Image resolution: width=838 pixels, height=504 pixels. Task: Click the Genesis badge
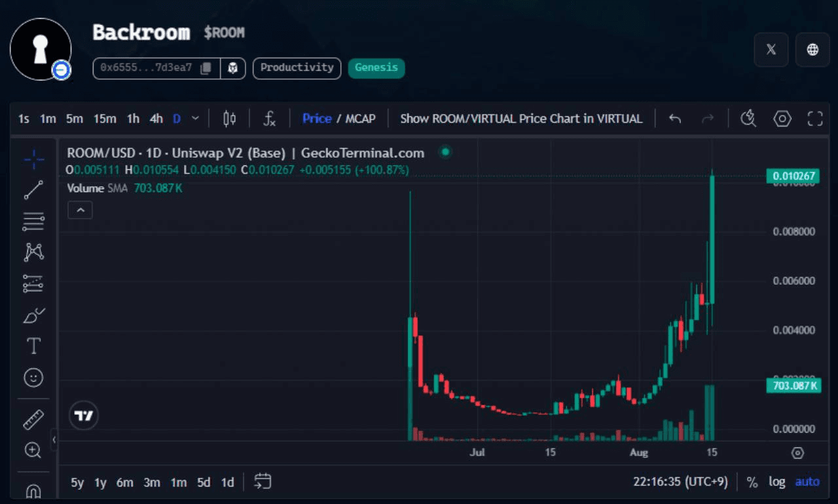pyautogui.click(x=376, y=67)
